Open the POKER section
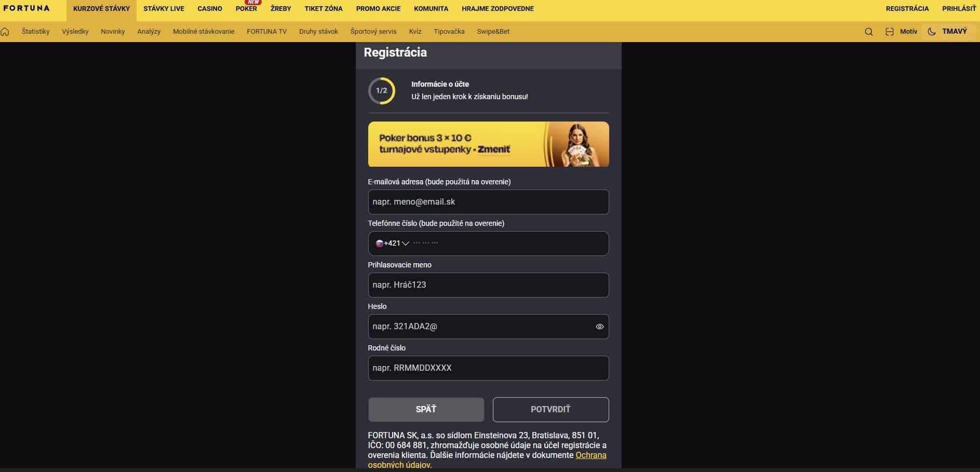 coord(246,9)
